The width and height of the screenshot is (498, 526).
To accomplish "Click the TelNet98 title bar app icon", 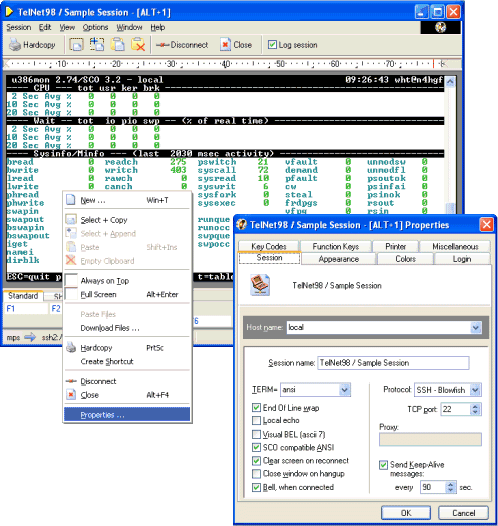I will (x=9, y=12).
